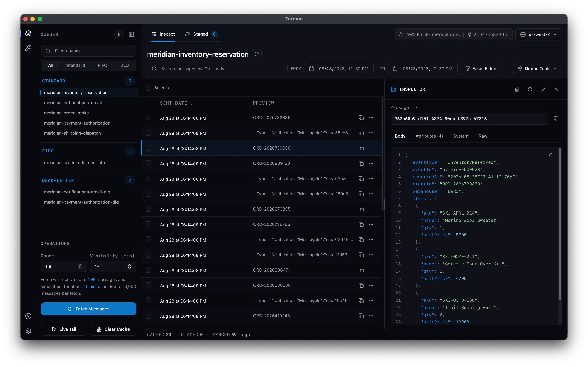Click the encryption shield icon beside queue name
This screenshot has height=367, width=588.
256,54
